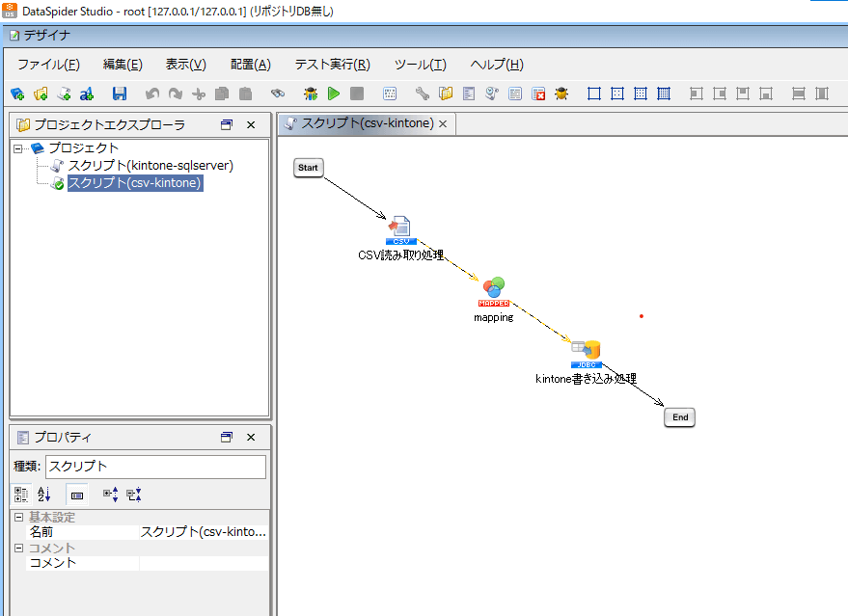Restore the プロジェクトエクスプローラ panel window
848x616 pixels.
(227, 124)
